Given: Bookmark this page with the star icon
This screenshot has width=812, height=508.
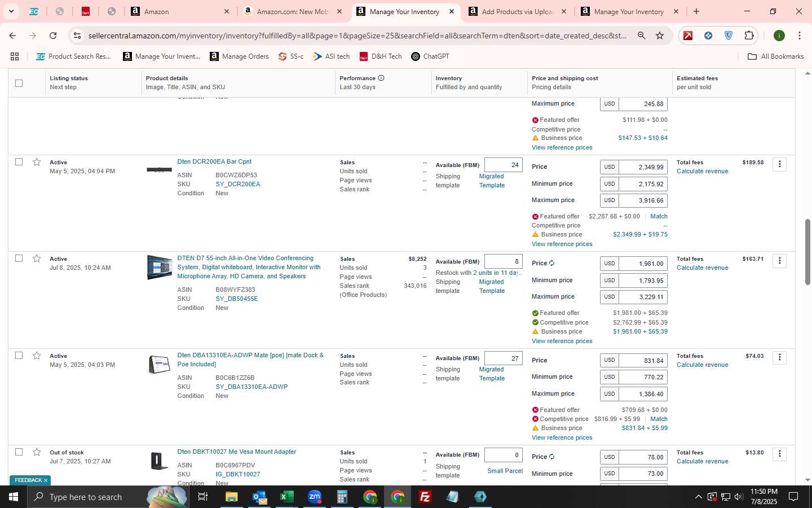Looking at the screenshot, I should pos(660,36).
